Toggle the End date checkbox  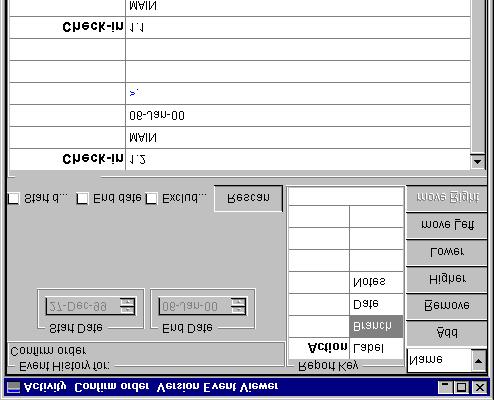(82, 199)
